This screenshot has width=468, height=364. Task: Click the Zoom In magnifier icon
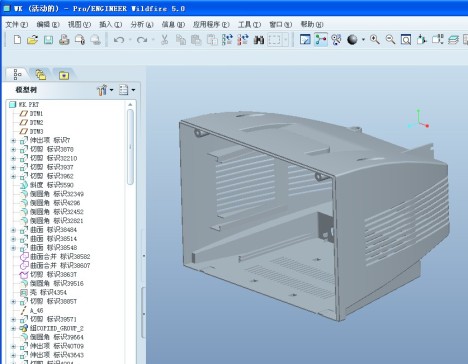[x=375, y=39]
